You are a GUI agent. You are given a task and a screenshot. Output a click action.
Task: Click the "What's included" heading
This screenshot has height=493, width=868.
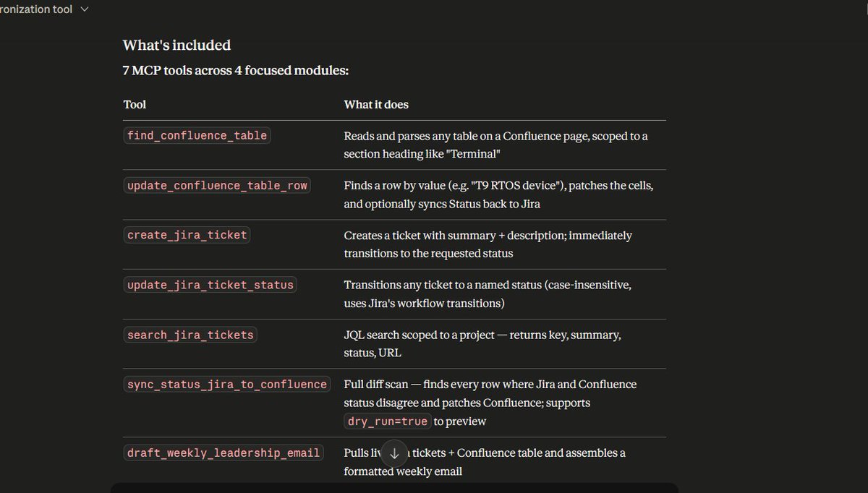click(x=176, y=45)
